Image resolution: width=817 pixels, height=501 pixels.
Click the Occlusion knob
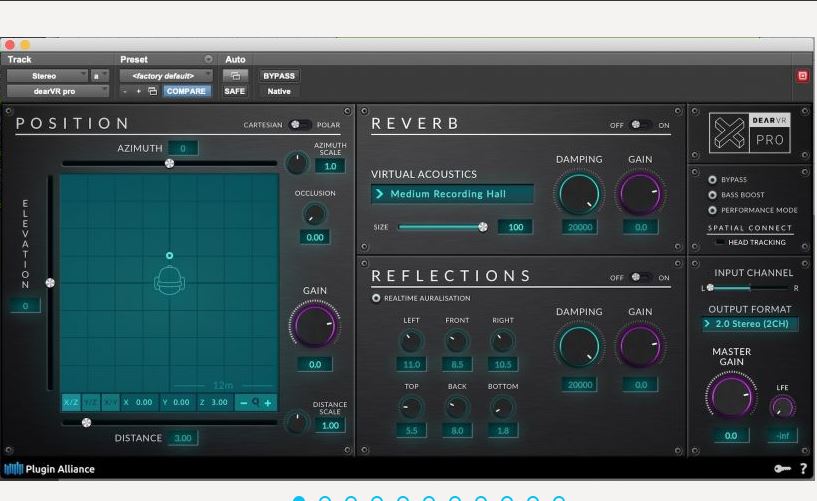[x=314, y=214]
